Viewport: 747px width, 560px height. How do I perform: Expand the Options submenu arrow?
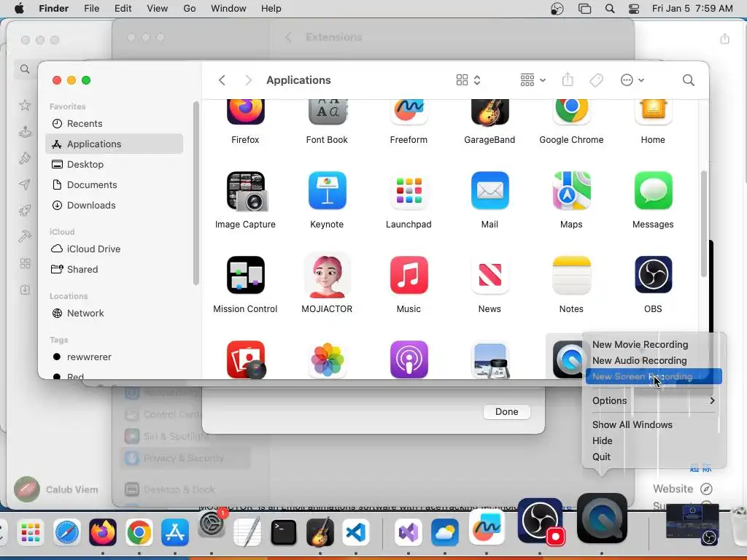coord(712,400)
